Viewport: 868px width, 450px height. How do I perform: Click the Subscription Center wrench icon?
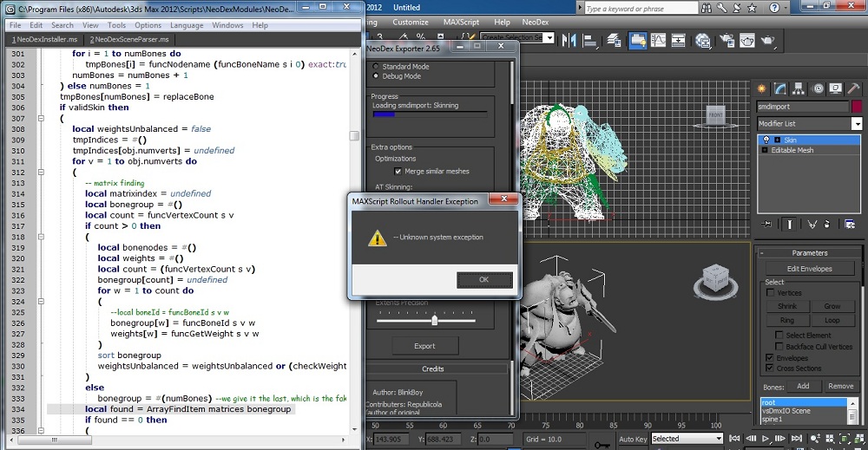pyautogui.click(x=722, y=8)
